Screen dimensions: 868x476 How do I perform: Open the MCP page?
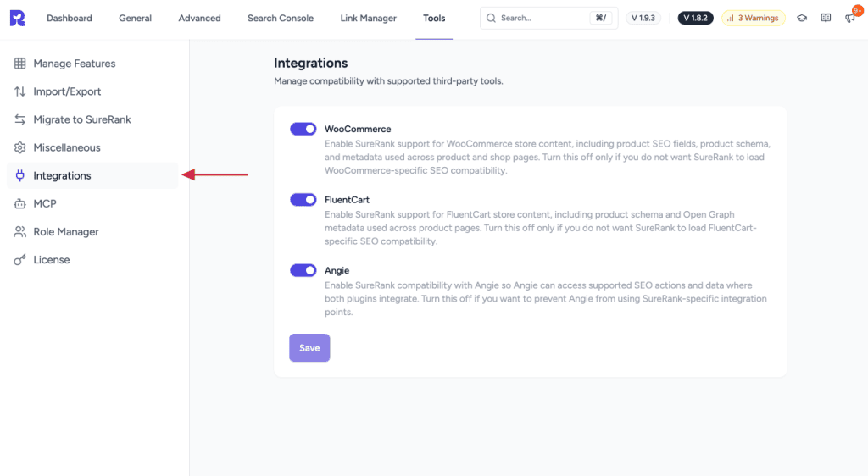[x=92, y=204]
